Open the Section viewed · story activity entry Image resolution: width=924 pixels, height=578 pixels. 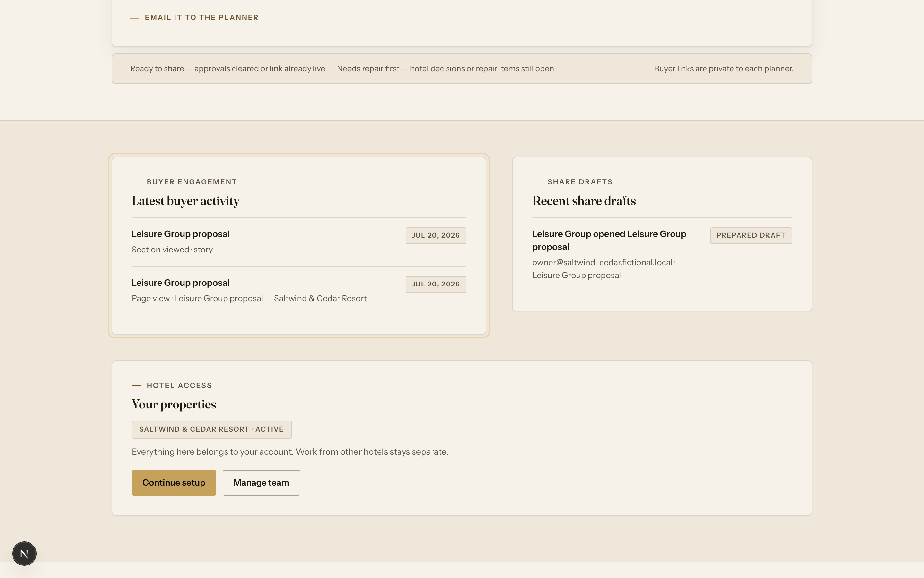299,241
